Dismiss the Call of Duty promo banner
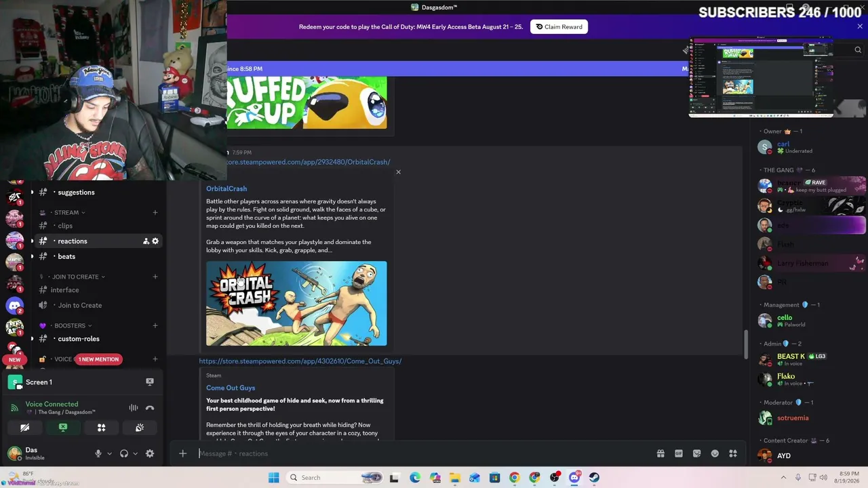Image resolution: width=868 pixels, height=488 pixels. click(860, 27)
